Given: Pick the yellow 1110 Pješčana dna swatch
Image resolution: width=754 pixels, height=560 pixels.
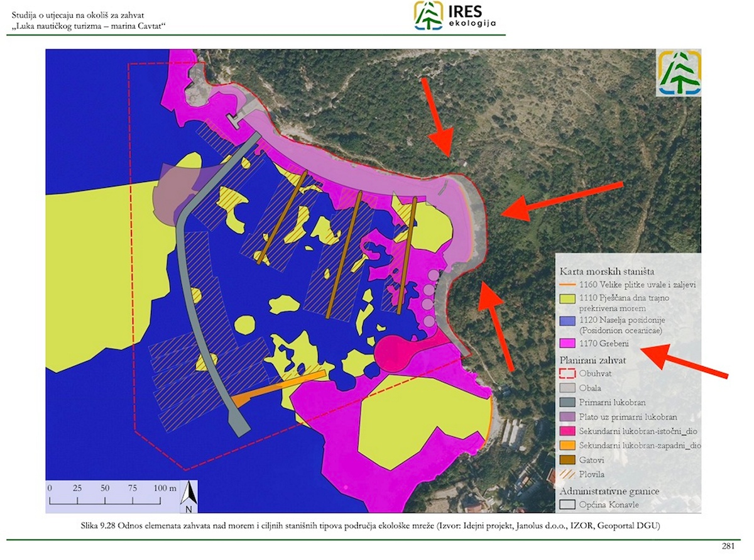Looking at the screenshot, I should (567, 299).
